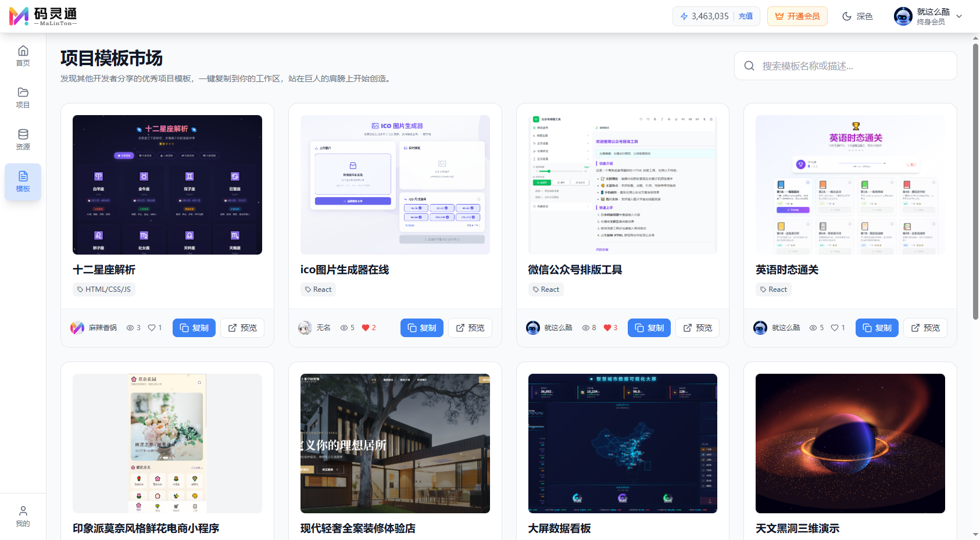Screen dimensions: 980x540
Task: Click the 英语时态通关 card title
Action: [x=787, y=270]
